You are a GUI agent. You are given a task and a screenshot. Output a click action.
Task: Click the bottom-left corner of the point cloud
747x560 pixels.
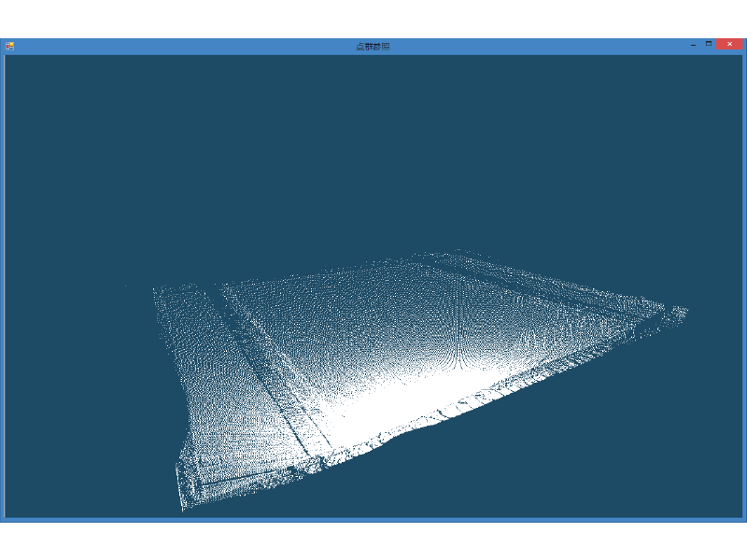183,505
